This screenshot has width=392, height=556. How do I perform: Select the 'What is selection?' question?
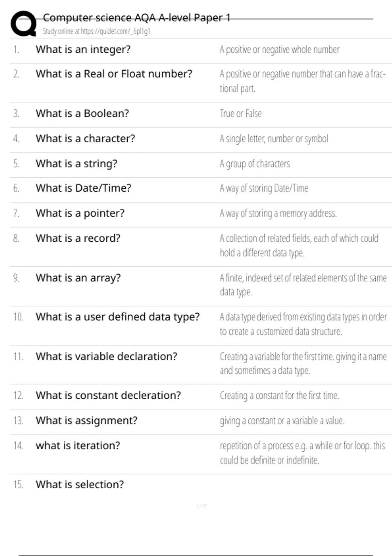pos(80,484)
